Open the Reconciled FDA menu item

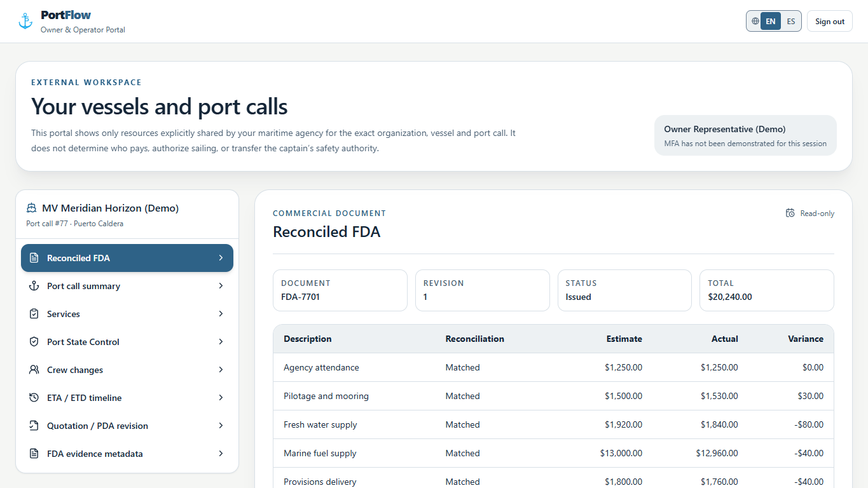pos(127,258)
